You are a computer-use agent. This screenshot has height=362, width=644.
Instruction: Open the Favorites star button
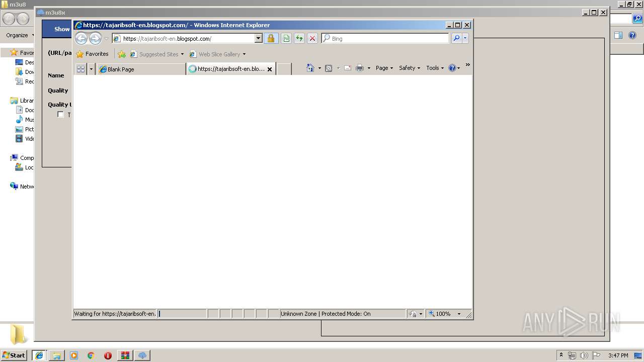92,54
